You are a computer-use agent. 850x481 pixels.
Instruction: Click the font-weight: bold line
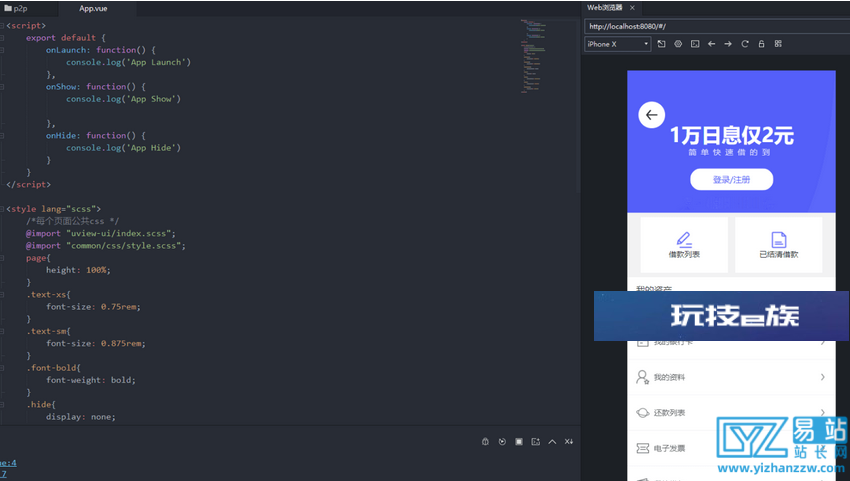click(x=91, y=380)
